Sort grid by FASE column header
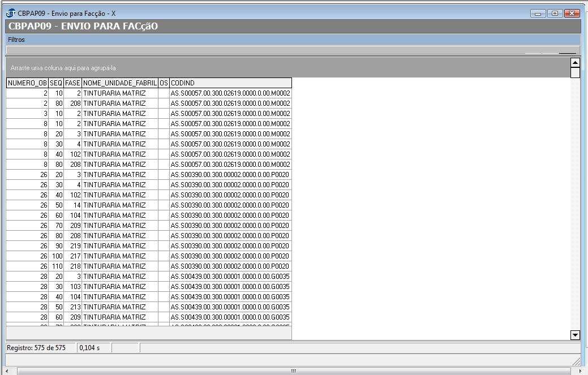 point(72,83)
